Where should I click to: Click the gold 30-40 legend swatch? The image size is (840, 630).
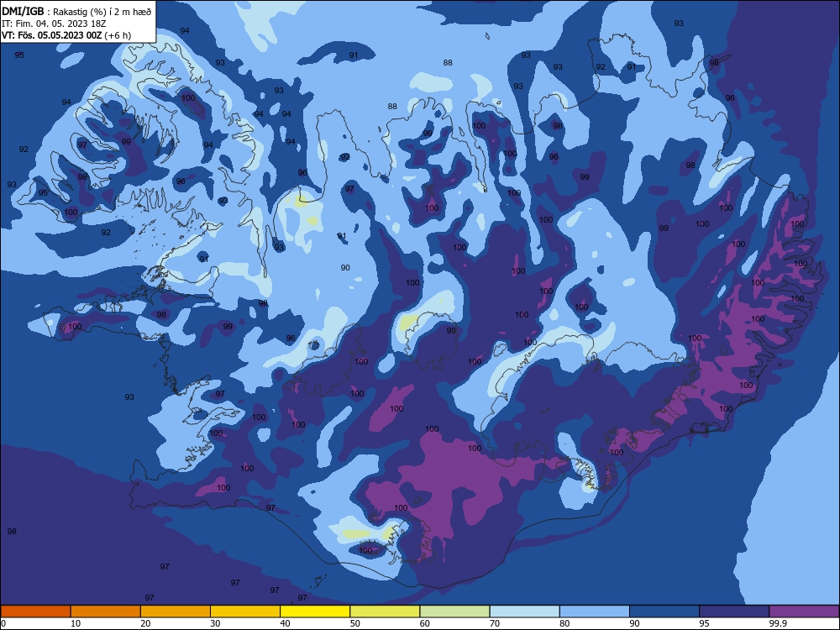click(x=245, y=612)
